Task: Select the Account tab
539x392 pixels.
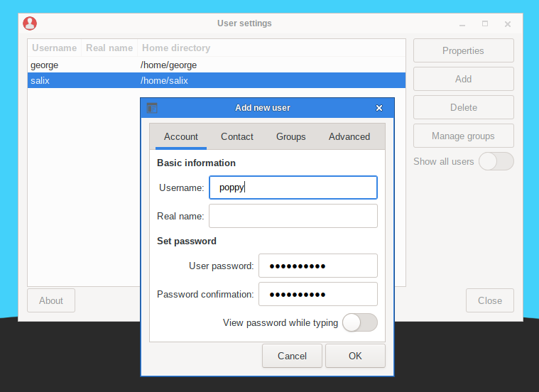Action: tap(181, 137)
